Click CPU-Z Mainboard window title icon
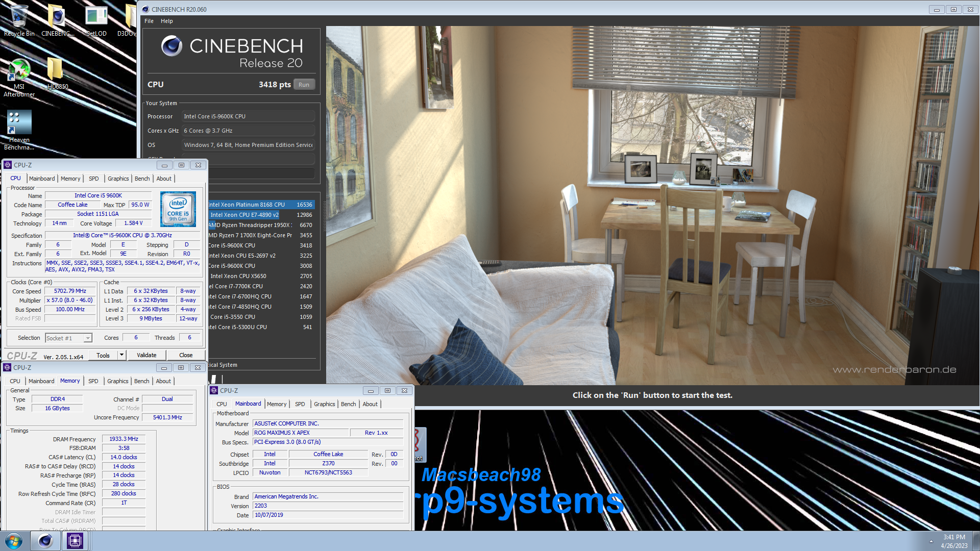 [214, 390]
